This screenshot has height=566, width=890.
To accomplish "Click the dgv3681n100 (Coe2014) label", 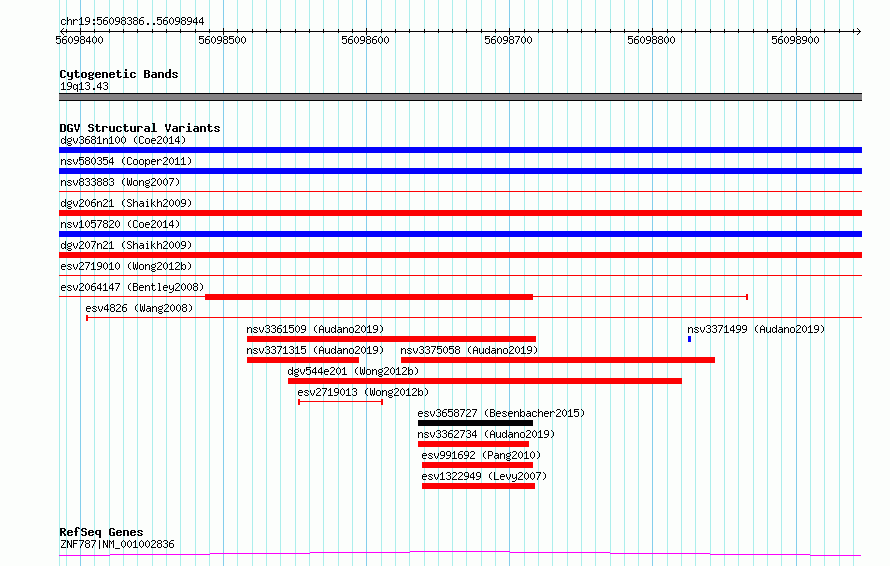I will [x=123, y=140].
